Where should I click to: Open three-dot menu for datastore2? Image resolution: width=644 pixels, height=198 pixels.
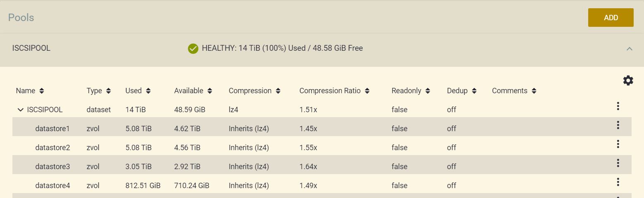click(618, 144)
